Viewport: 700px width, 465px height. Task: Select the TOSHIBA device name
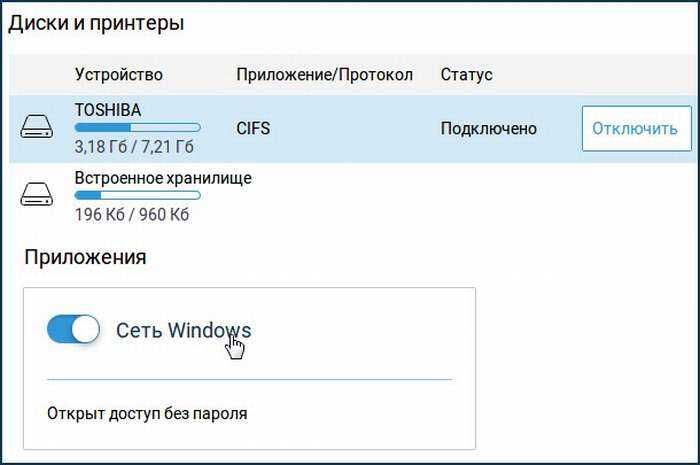click(108, 110)
